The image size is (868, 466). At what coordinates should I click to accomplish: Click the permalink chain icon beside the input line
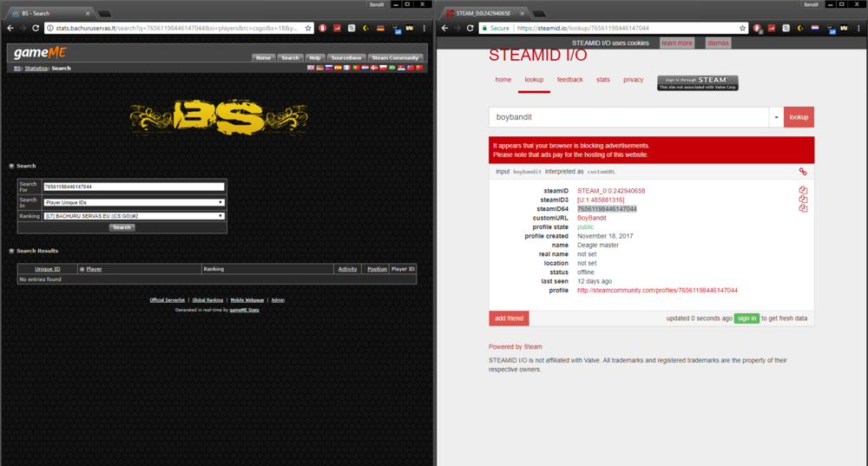click(803, 172)
